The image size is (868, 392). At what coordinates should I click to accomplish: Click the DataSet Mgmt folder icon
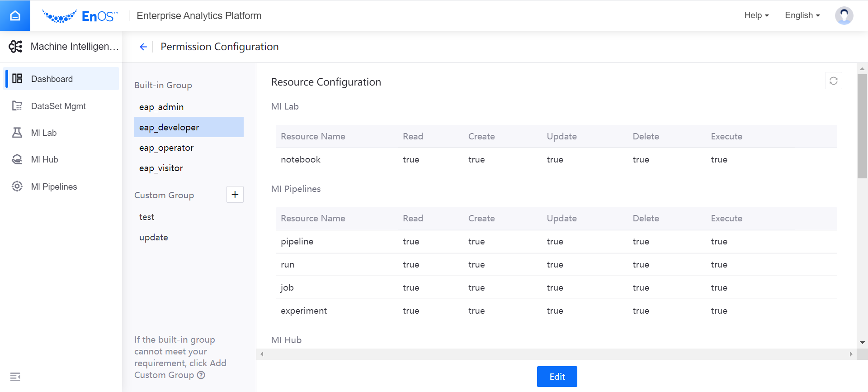tap(17, 106)
